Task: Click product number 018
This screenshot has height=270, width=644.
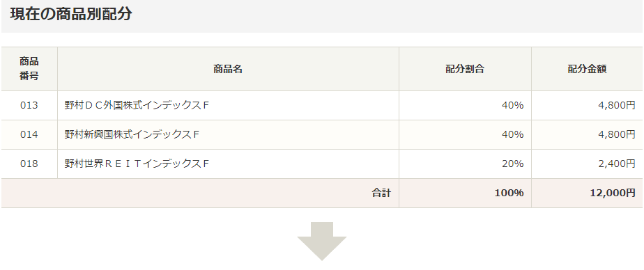Action: pyautogui.click(x=29, y=164)
